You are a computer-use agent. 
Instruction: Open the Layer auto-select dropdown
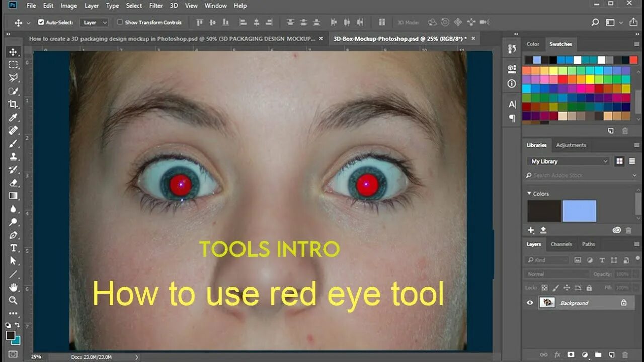(x=95, y=22)
